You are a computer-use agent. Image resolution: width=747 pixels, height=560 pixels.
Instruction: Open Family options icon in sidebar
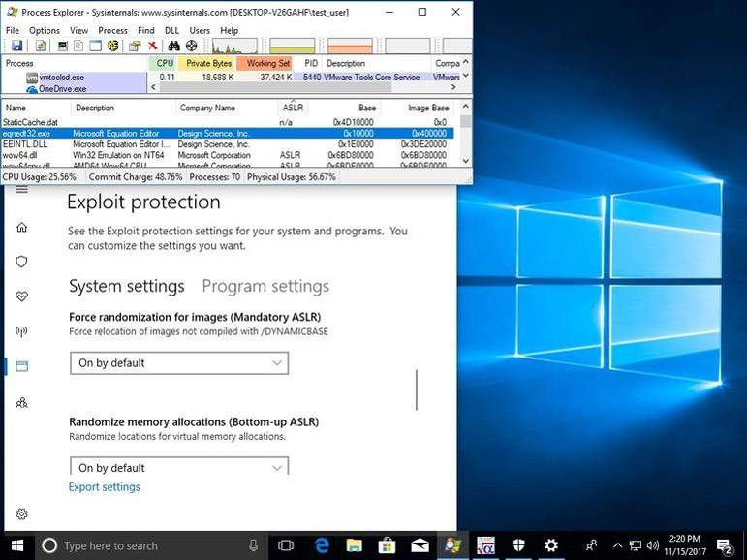[x=21, y=401]
